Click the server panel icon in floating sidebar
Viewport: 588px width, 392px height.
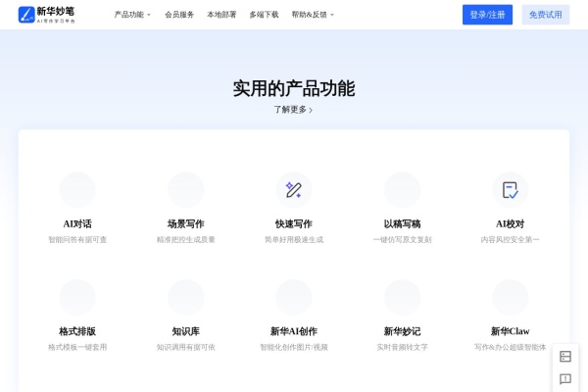pyautogui.click(x=565, y=356)
